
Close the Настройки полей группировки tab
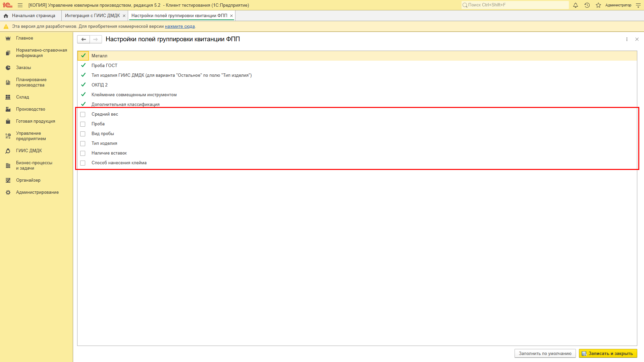pos(231,16)
